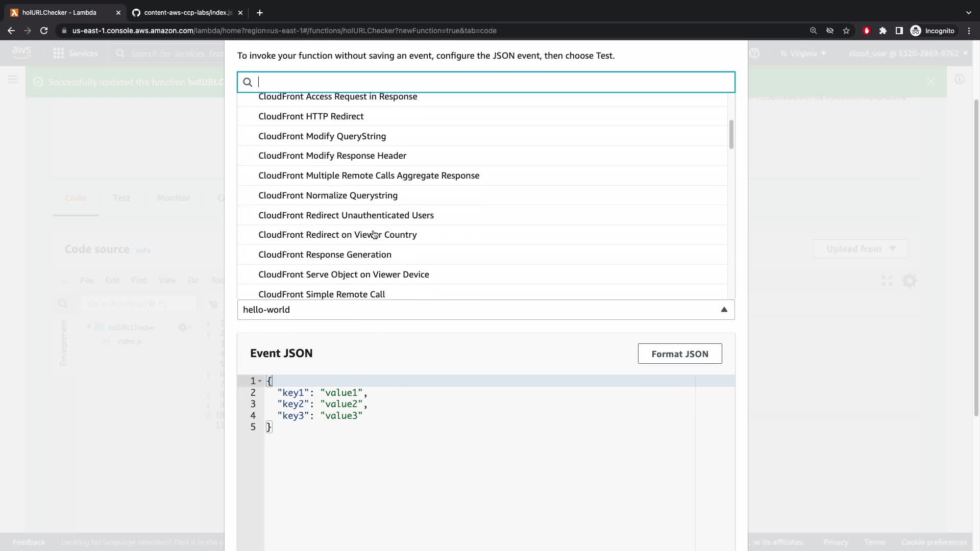Open a new browser tab
This screenshot has width=980, height=551.
[259, 12]
